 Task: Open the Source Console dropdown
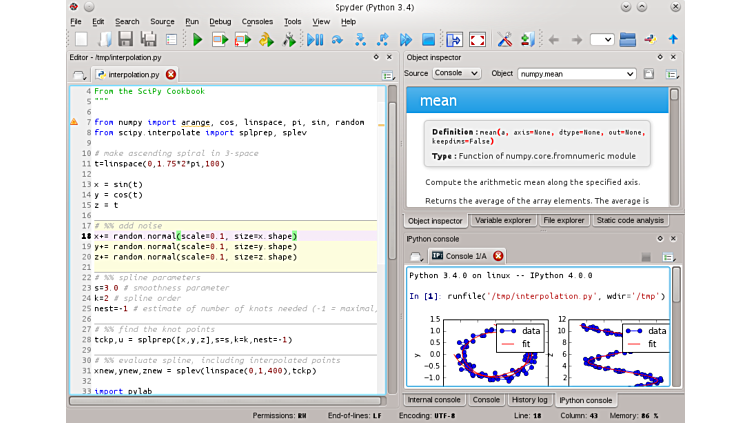[457, 74]
